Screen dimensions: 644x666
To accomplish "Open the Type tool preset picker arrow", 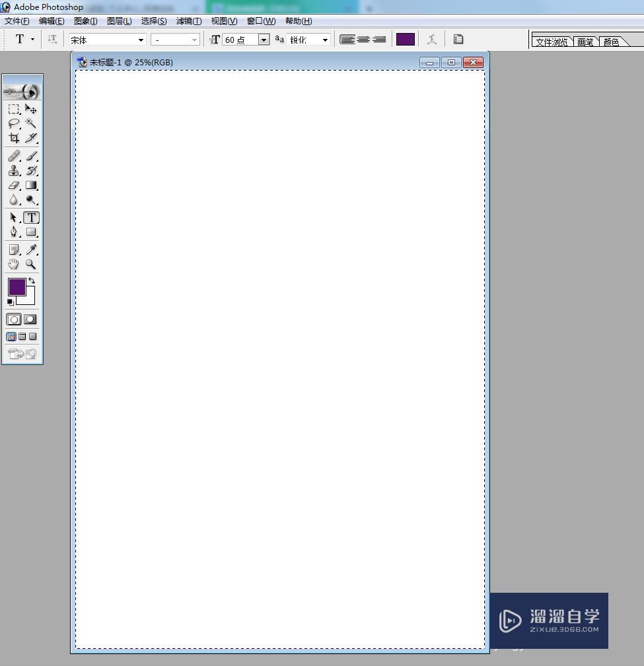I will click(33, 39).
